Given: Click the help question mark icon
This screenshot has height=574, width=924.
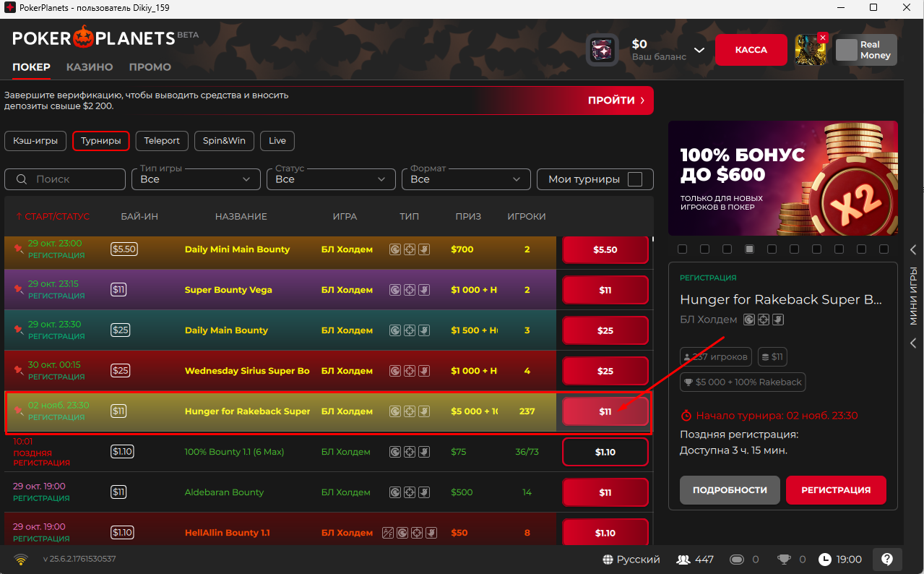Looking at the screenshot, I should tap(887, 559).
